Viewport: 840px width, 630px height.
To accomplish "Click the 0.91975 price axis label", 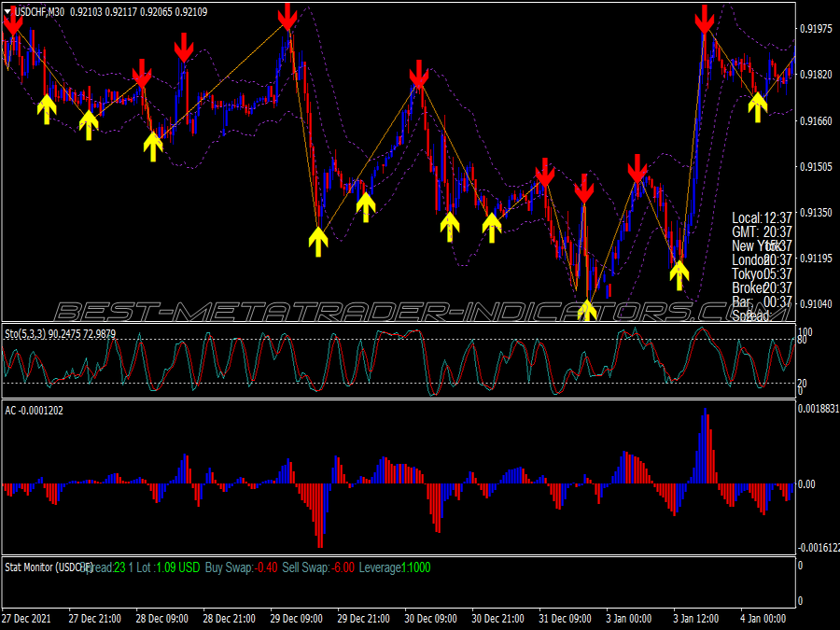I will (816, 29).
